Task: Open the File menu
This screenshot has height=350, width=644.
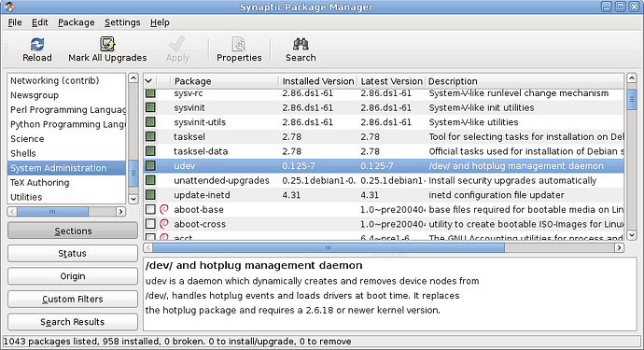Action: click(x=15, y=22)
